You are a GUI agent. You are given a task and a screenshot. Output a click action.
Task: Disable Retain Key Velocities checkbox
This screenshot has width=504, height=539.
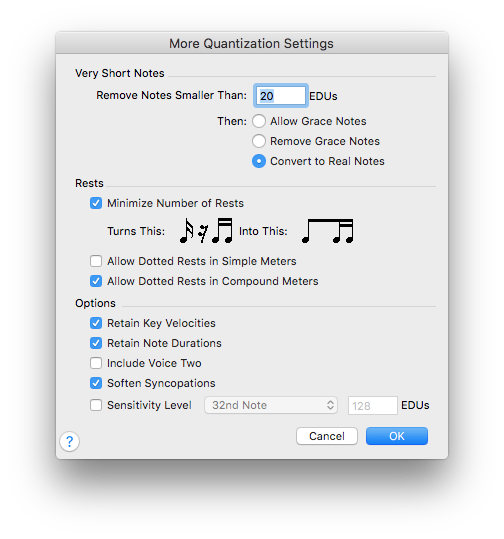(x=96, y=323)
